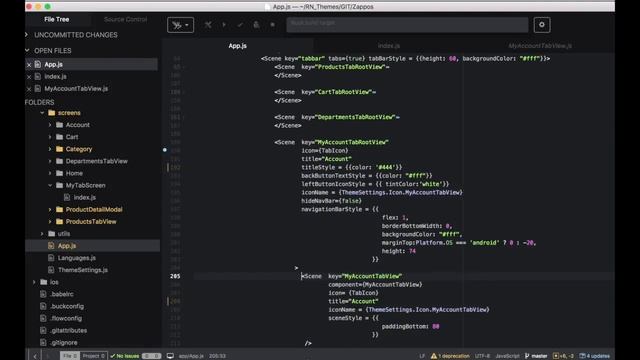Click the Buck build target input field

point(407,24)
